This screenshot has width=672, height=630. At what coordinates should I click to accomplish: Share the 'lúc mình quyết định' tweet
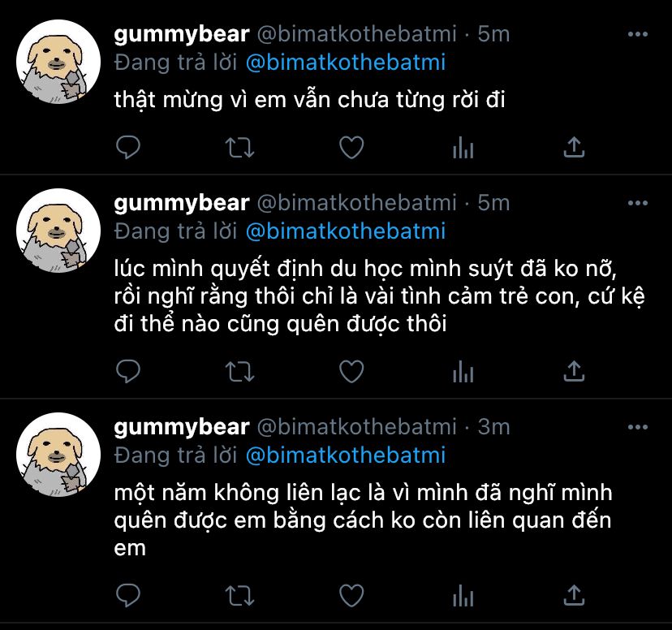click(x=574, y=371)
